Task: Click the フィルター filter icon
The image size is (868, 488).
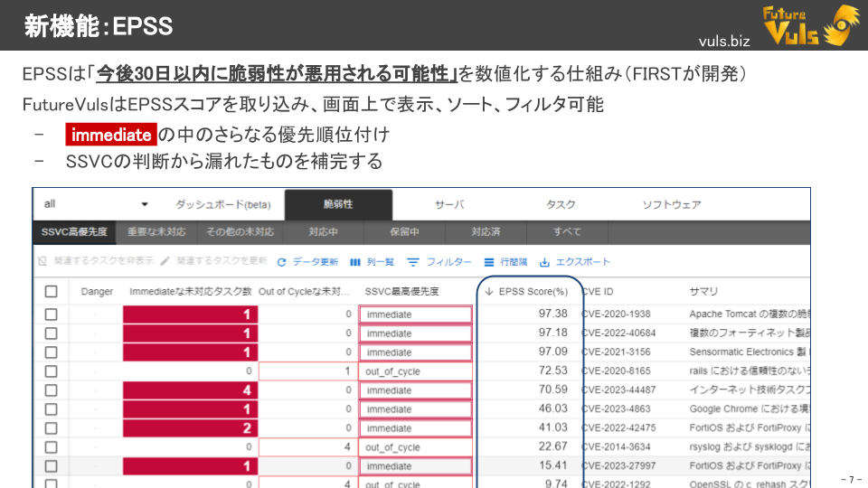Action: [x=413, y=262]
